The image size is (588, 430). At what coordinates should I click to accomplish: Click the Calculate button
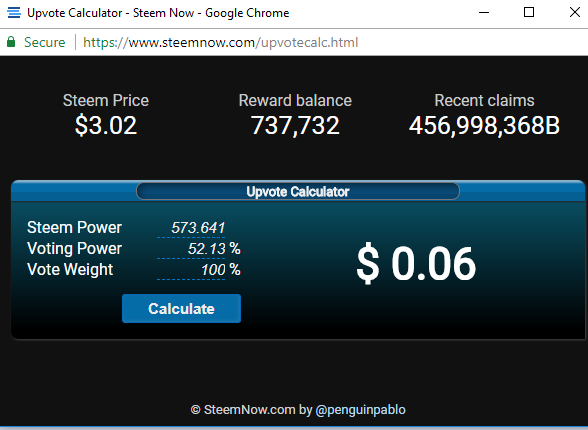pyautogui.click(x=181, y=308)
